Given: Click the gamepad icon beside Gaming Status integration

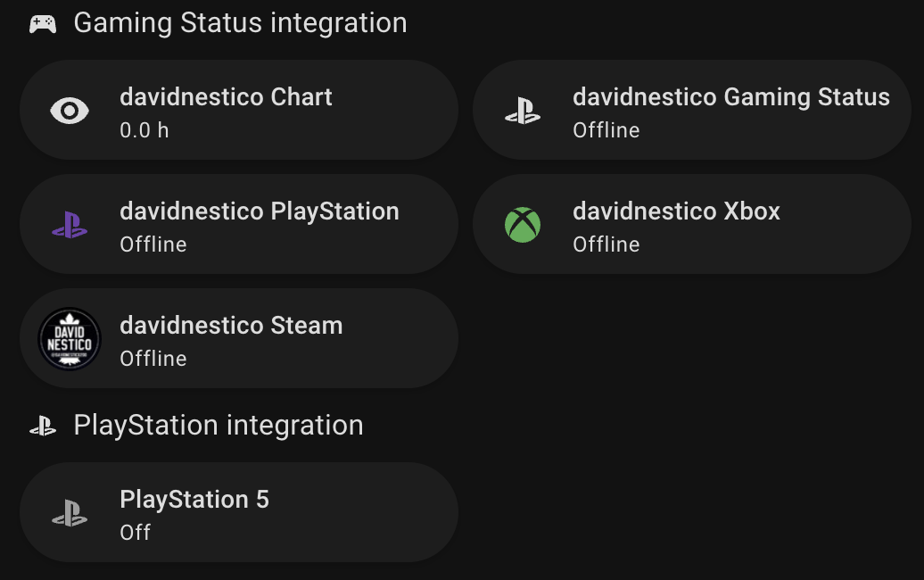Looking at the screenshot, I should (x=43, y=24).
